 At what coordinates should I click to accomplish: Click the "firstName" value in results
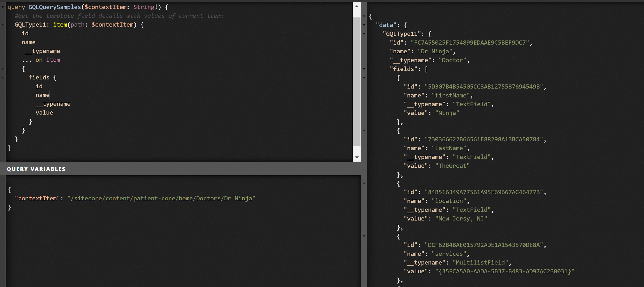tap(451, 95)
